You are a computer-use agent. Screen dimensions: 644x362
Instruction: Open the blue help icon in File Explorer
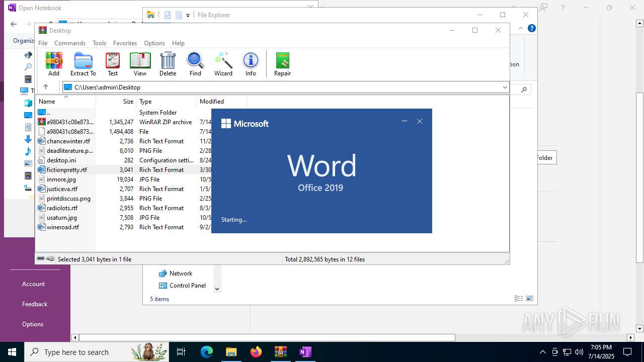[531, 28]
